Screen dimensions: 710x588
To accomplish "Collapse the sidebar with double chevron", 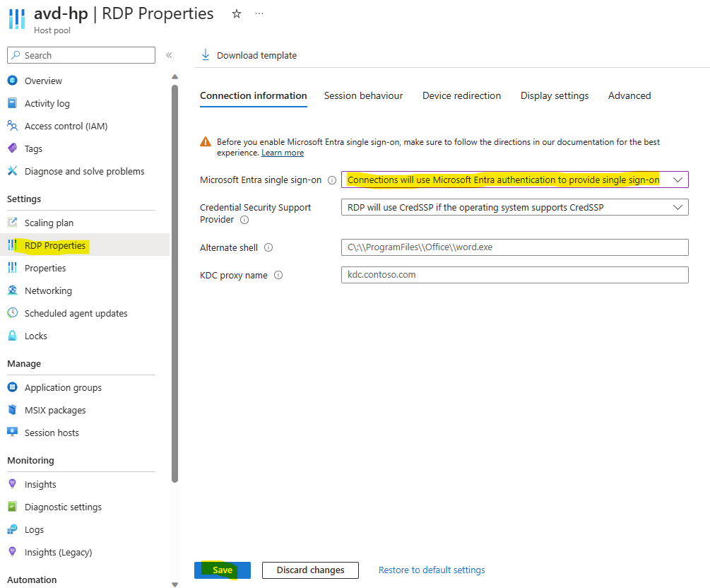I will coord(169,55).
